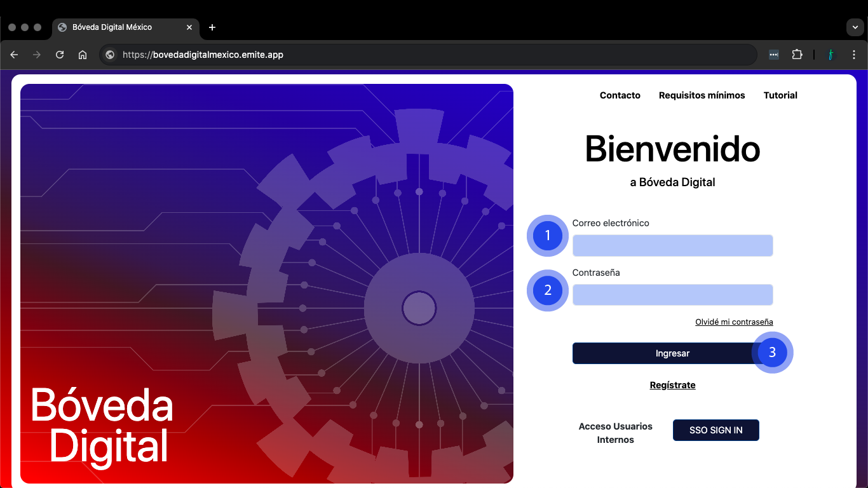Click the browser forward arrow

pos(37,55)
